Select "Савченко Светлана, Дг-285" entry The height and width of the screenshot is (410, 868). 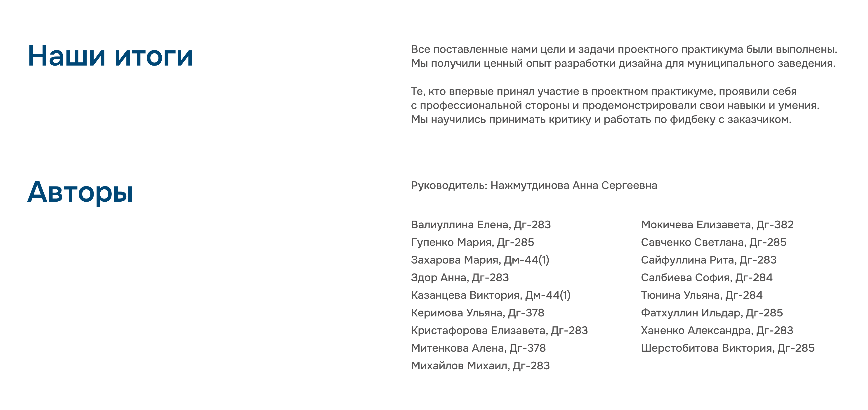pos(713,242)
